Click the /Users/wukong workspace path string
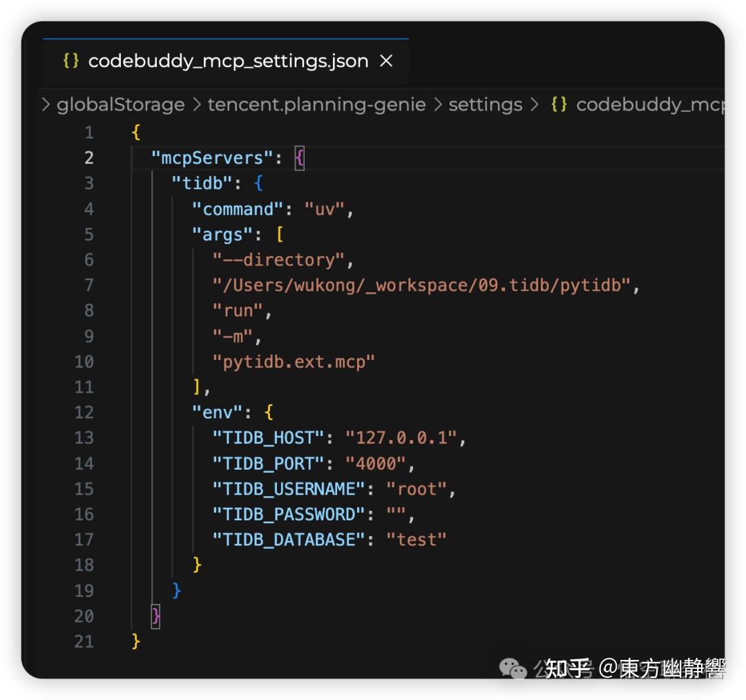This screenshot has width=746, height=700. pyautogui.click(x=421, y=285)
